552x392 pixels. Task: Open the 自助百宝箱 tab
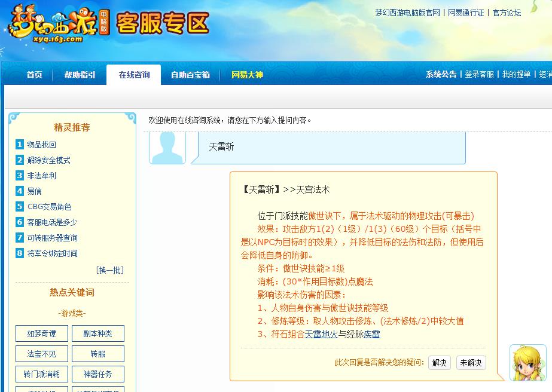tap(190, 75)
